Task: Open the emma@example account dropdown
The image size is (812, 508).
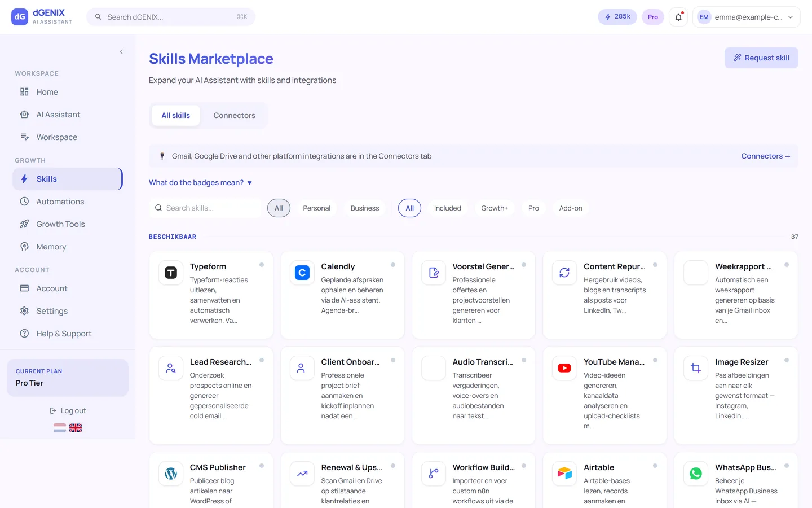Action: [747, 17]
